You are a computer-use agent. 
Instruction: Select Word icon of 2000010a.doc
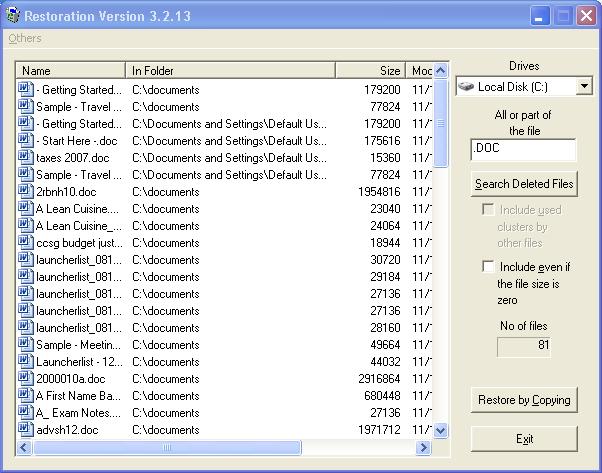pos(26,379)
